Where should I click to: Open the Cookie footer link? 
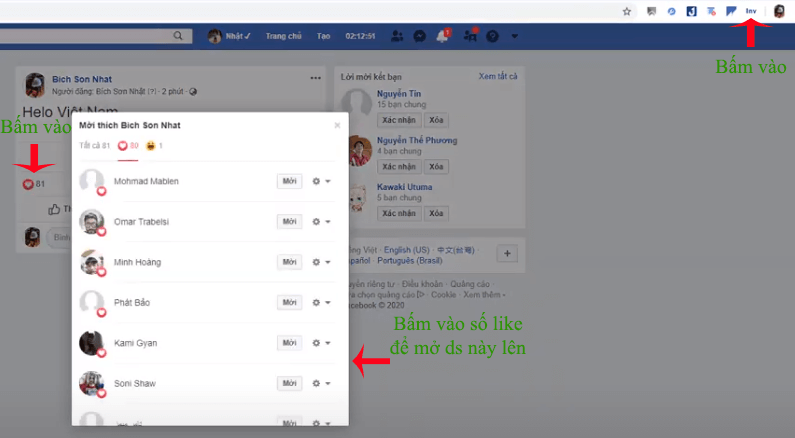443,295
